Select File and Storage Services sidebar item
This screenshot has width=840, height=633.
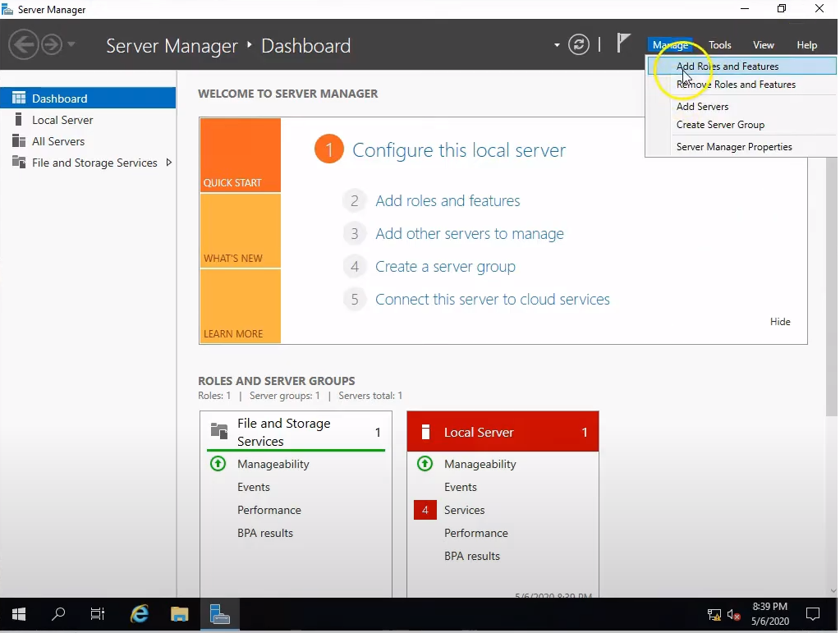pos(88,163)
